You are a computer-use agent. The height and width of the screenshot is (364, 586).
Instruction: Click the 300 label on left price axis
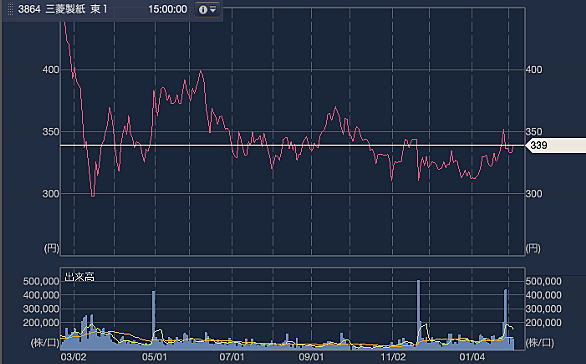(50, 194)
